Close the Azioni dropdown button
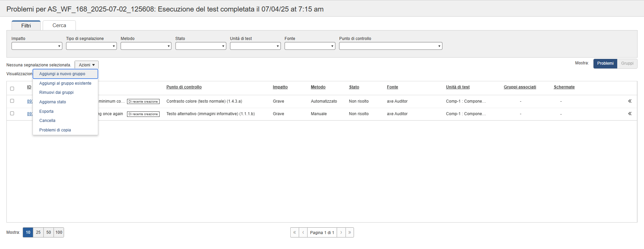 point(86,65)
